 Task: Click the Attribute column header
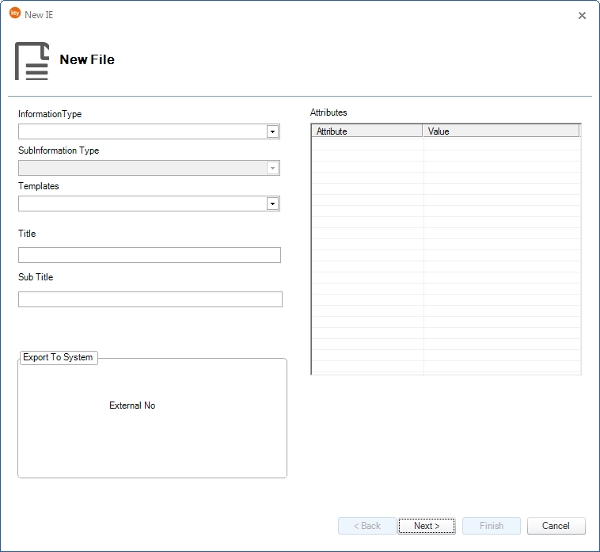[x=367, y=131]
